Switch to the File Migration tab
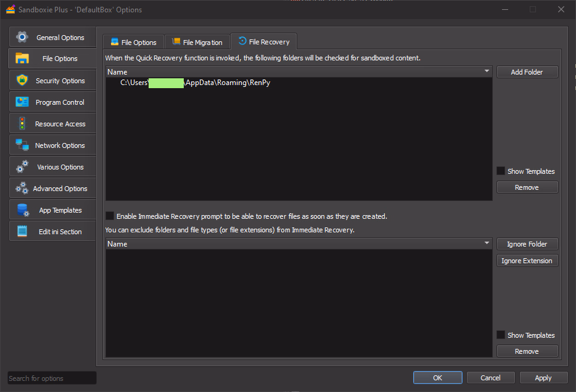The width and height of the screenshot is (576, 392). click(x=197, y=43)
